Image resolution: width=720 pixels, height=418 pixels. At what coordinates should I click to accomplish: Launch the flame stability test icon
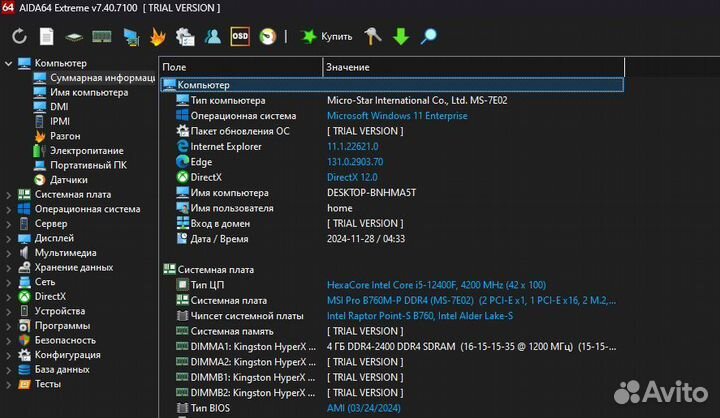pyautogui.click(x=158, y=37)
